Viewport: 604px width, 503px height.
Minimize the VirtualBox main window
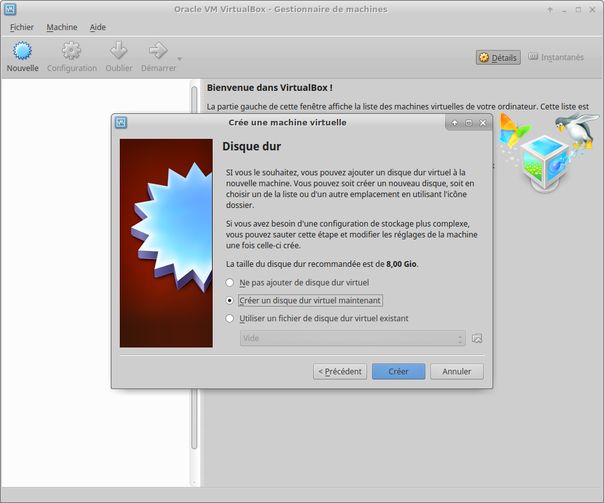coord(564,10)
